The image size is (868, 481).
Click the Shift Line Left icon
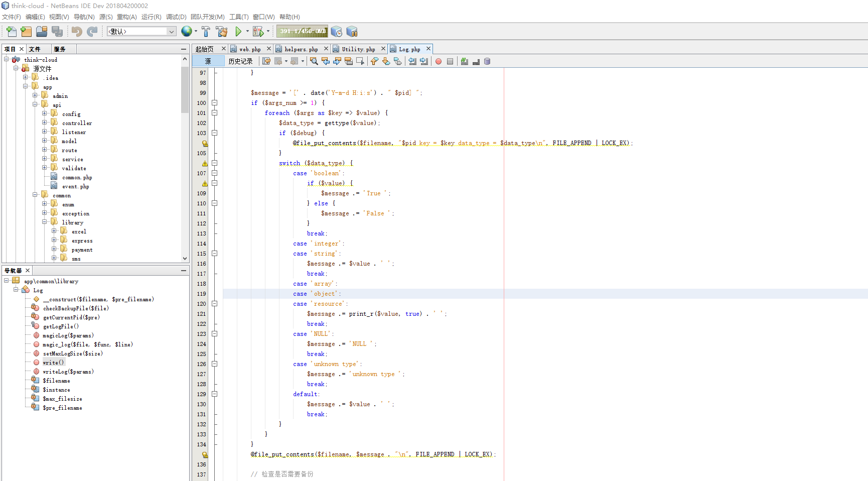point(412,61)
